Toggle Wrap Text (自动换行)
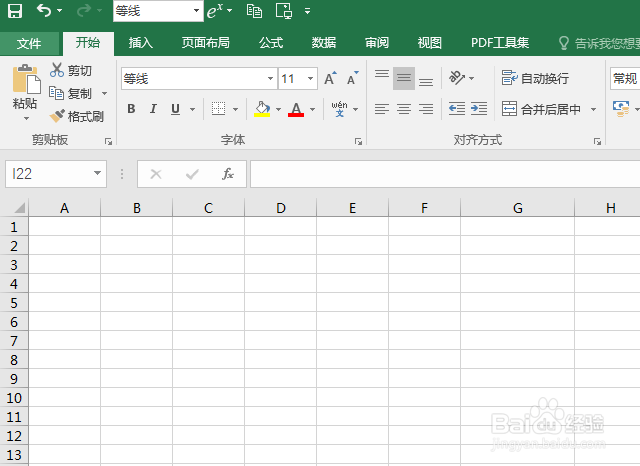This screenshot has height=466, width=640. pos(535,78)
